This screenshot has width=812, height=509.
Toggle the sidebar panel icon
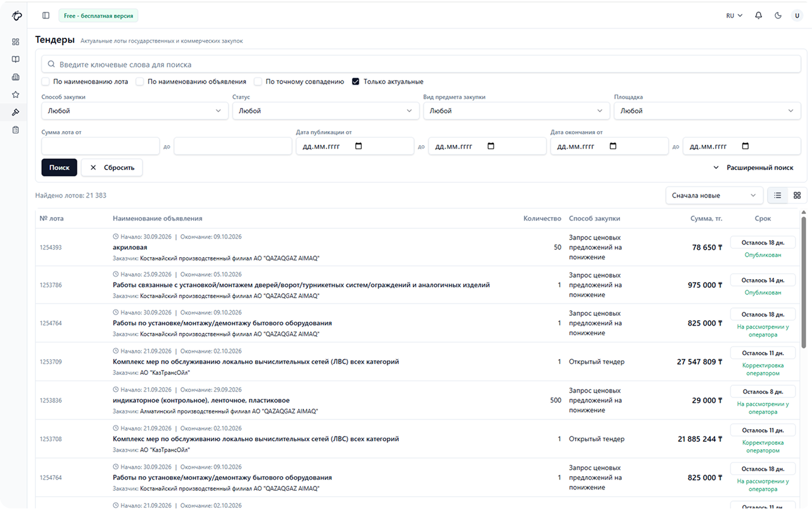(46, 15)
